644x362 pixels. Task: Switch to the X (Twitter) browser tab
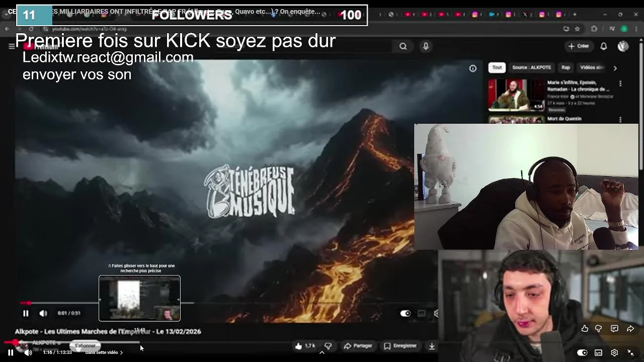click(525, 15)
